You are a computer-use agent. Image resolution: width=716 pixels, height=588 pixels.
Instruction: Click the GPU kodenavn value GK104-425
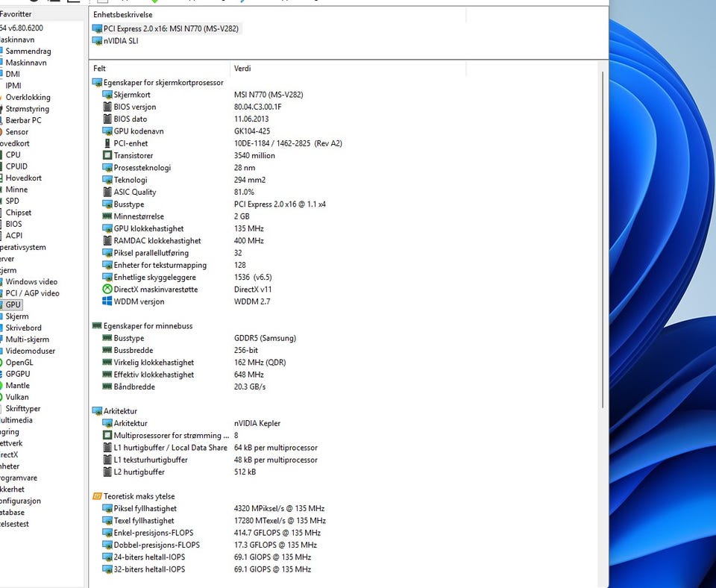(252, 131)
